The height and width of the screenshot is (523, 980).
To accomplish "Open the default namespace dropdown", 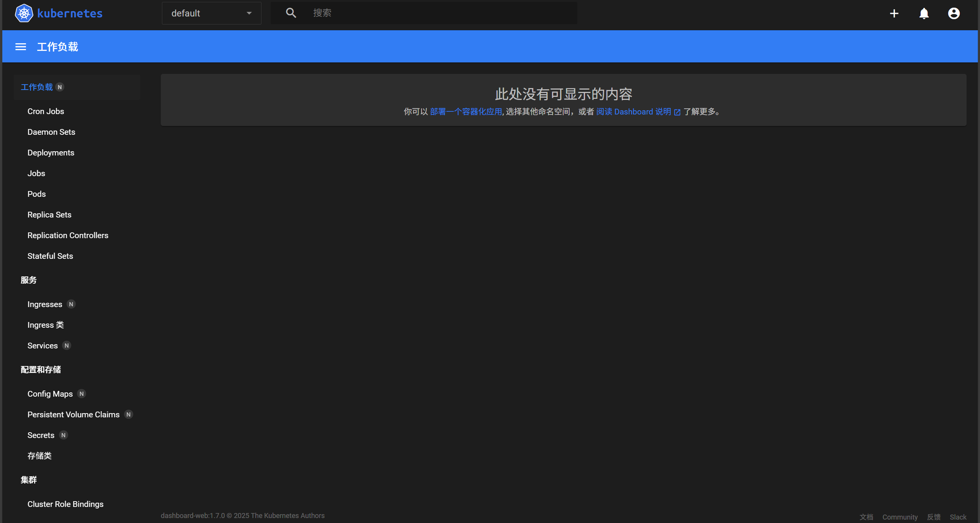I will pyautogui.click(x=203, y=13).
